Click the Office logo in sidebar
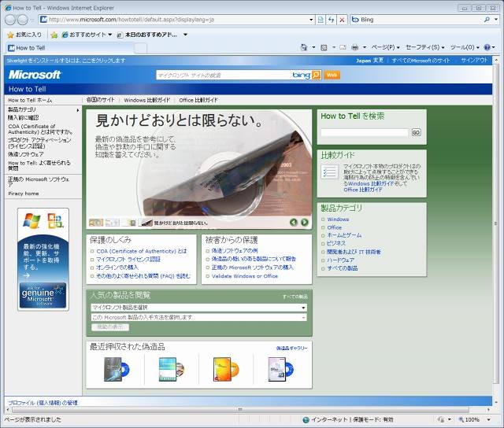504x428 pixels. (55, 220)
